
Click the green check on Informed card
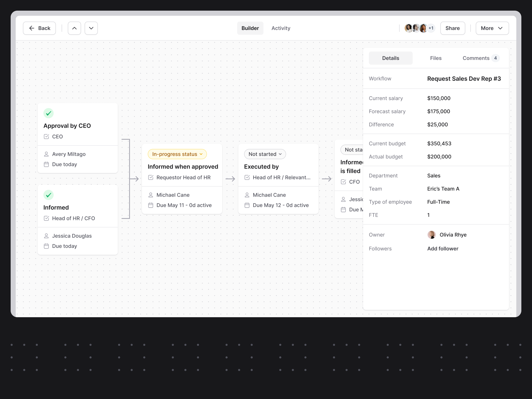click(x=48, y=195)
